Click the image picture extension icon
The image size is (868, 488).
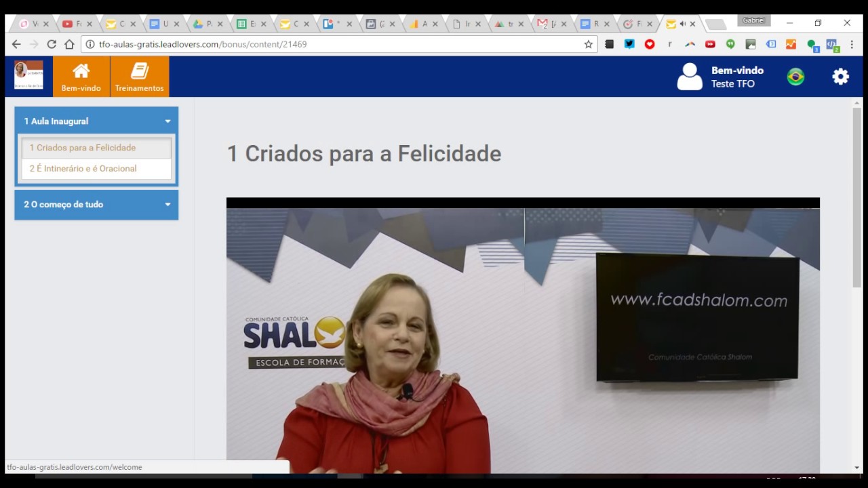(x=751, y=44)
